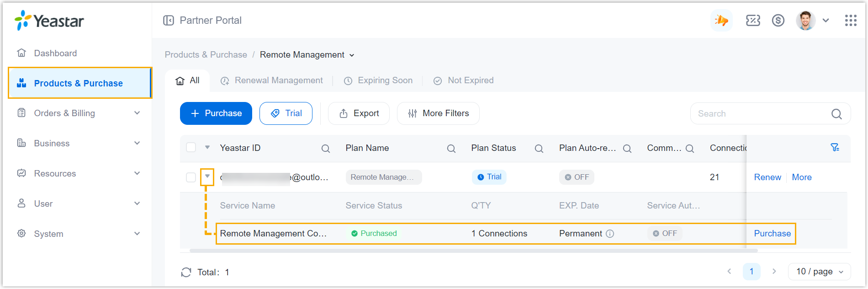Show Permanent expiration info tooltip
868x289 pixels.
pos(610,234)
